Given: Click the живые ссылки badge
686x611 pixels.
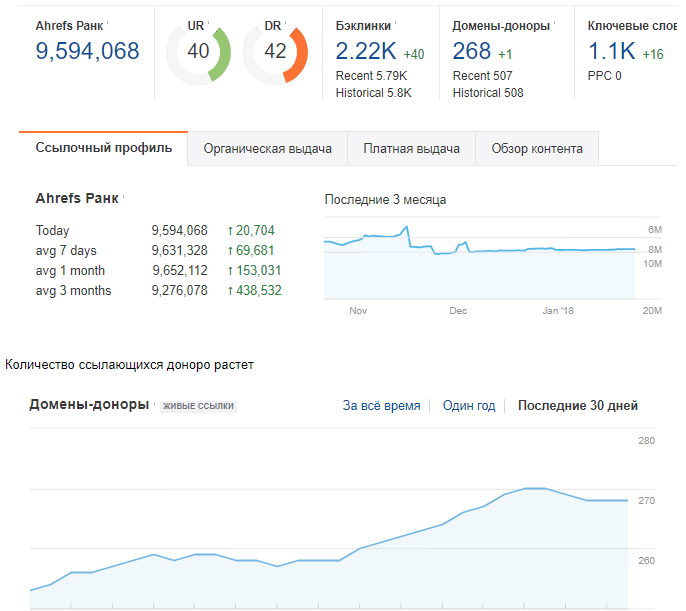Looking at the screenshot, I should pos(198,406).
